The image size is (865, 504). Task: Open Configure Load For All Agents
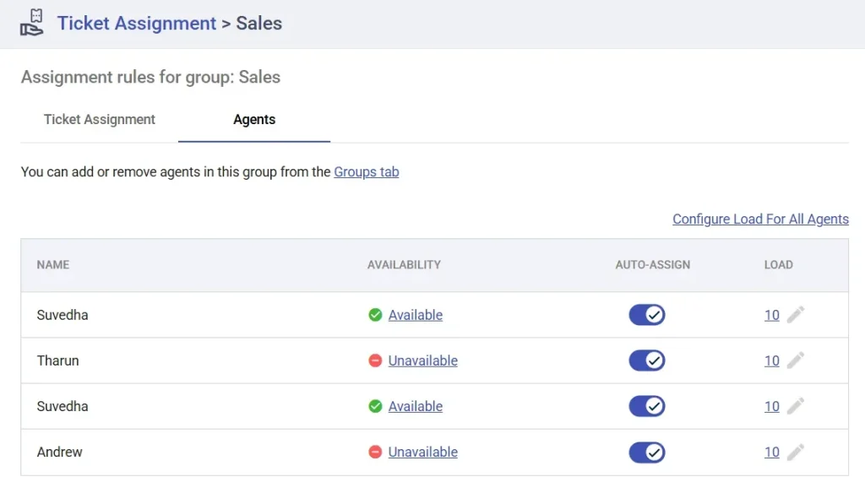click(x=760, y=219)
